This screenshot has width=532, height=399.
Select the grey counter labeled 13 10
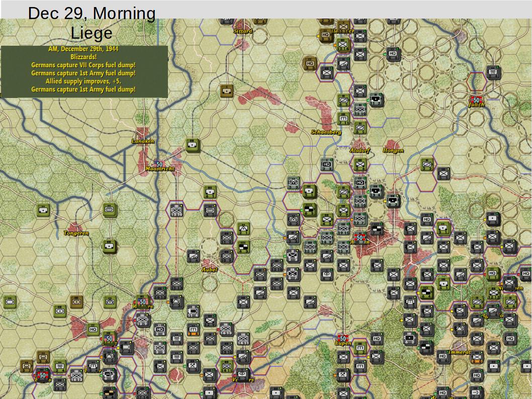click(x=177, y=210)
